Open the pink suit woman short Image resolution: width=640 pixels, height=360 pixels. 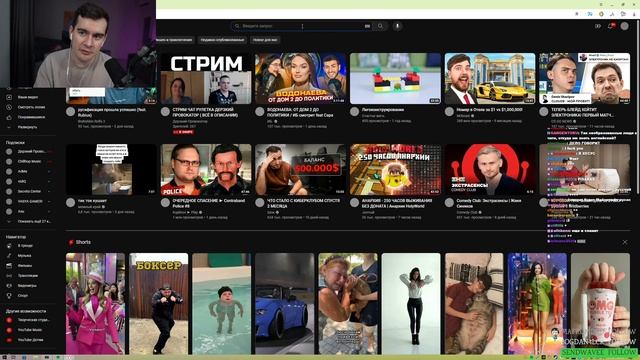(96, 303)
